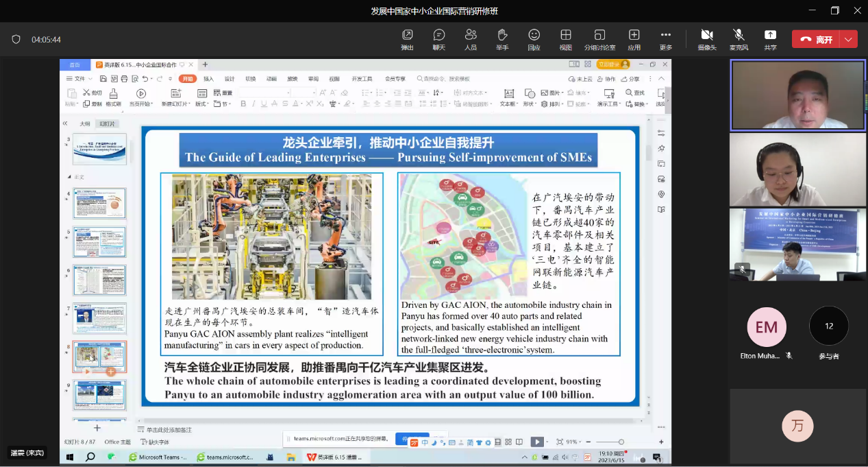This screenshot has width=868, height=467.
Task: Switch to the 大纲 (Outline) panel tab
Action: tap(85, 123)
